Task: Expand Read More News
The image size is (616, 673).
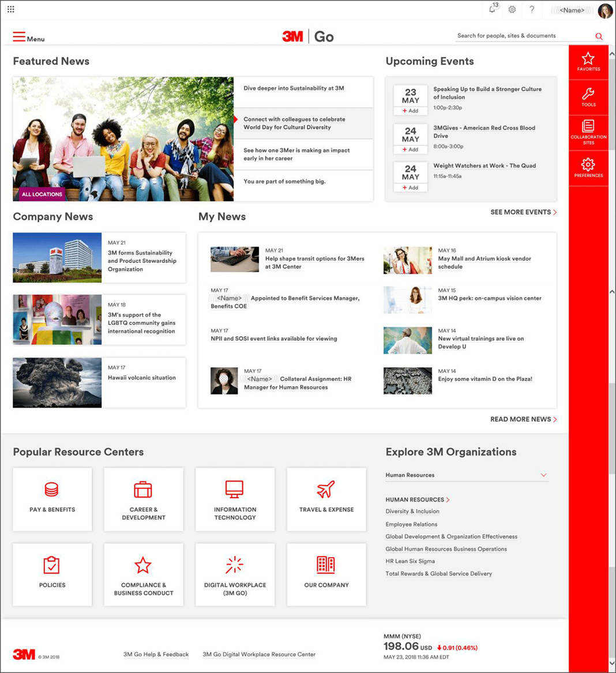Action: coord(523,419)
